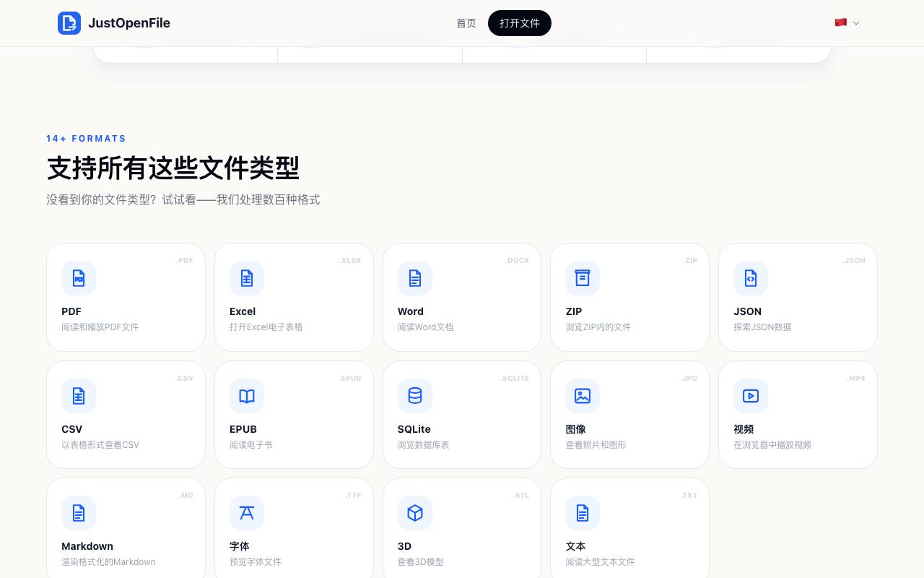Select the SQLite card title

[x=414, y=429]
